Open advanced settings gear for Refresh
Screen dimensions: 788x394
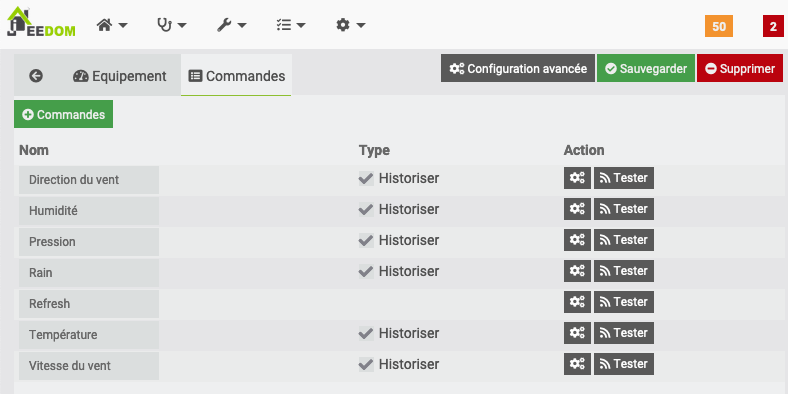577,302
